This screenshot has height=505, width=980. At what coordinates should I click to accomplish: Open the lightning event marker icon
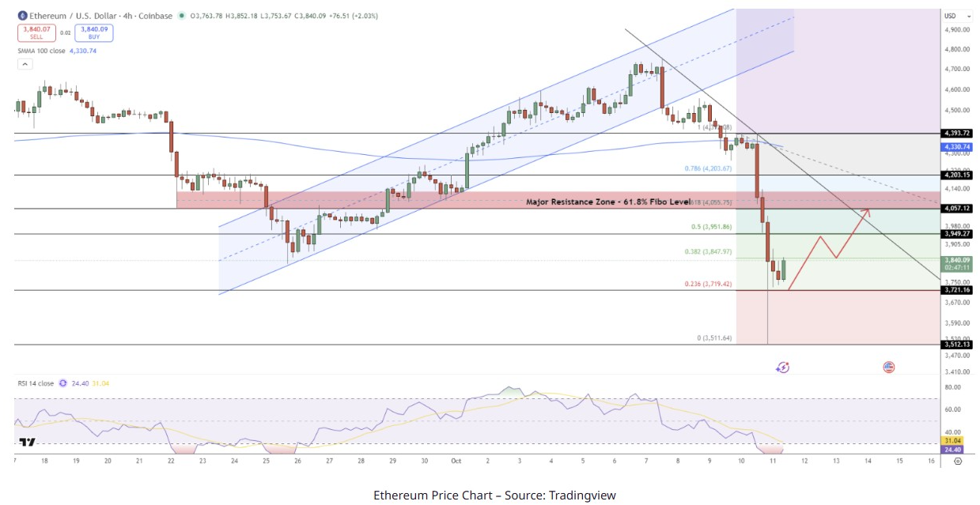[782, 367]
